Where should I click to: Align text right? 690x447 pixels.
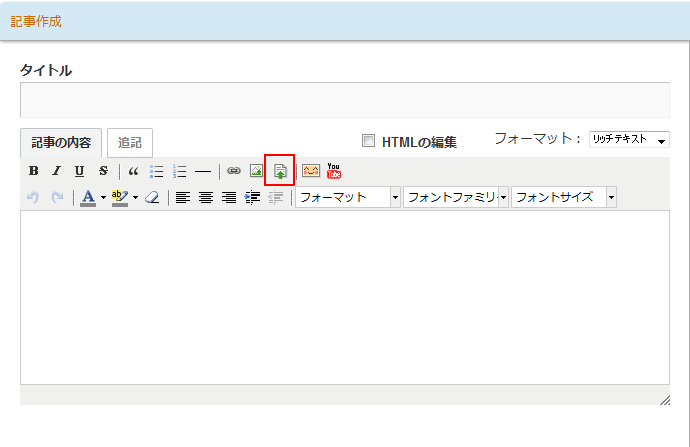point(229,198)
